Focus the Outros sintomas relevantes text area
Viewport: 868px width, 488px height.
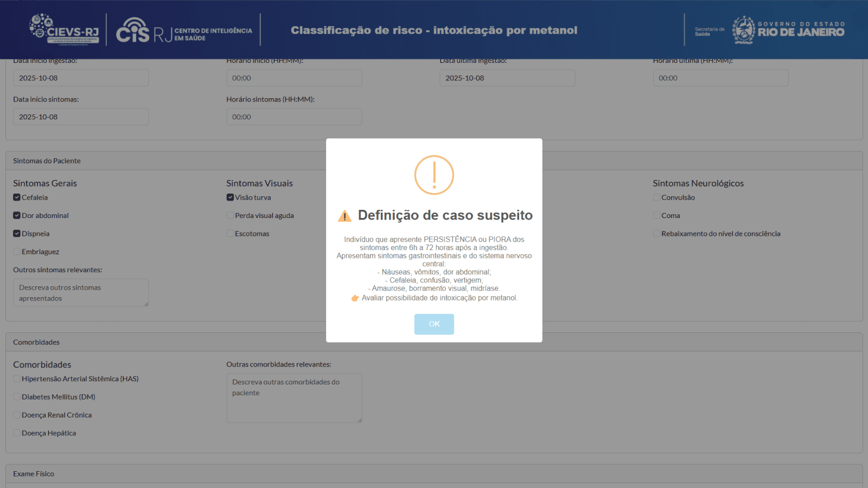pyautogui.click(x=81, y=293)
